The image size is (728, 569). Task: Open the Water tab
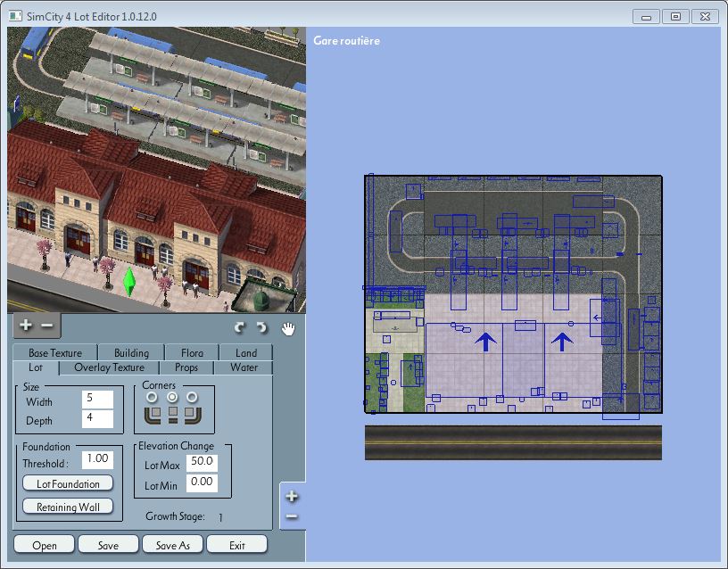click(244, 367)
